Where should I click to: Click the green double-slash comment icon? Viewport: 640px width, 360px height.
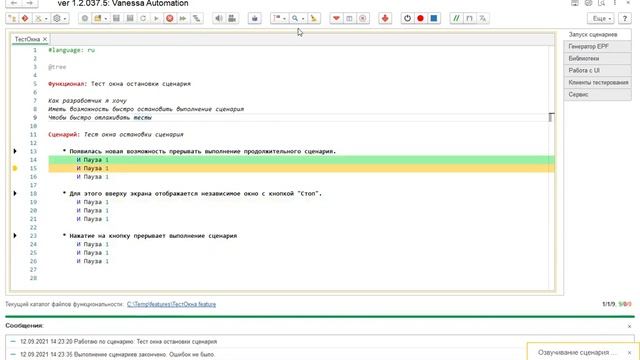pyautogui.click(x=456, y=18)
